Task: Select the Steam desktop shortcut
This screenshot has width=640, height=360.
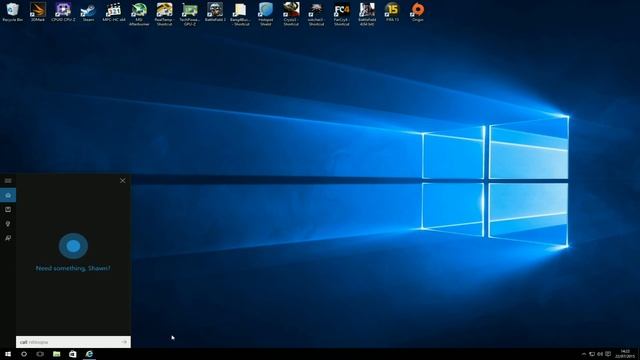Action: point(88,12)
